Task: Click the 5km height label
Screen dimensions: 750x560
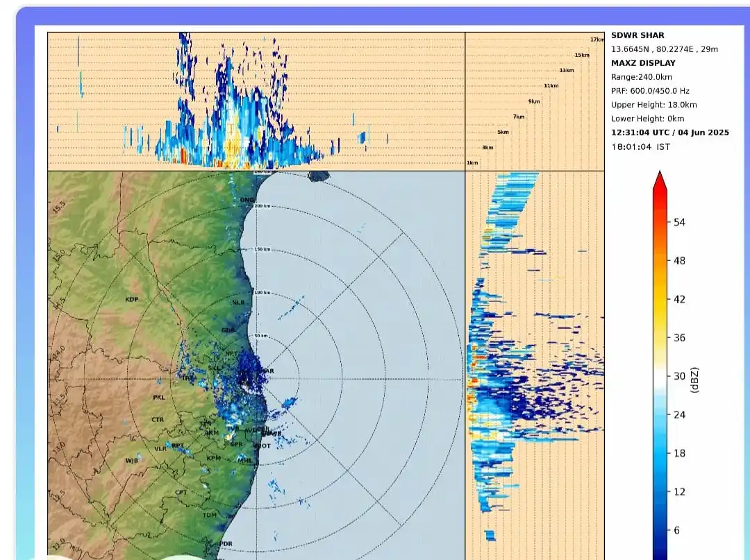Action: click(503, 133)
